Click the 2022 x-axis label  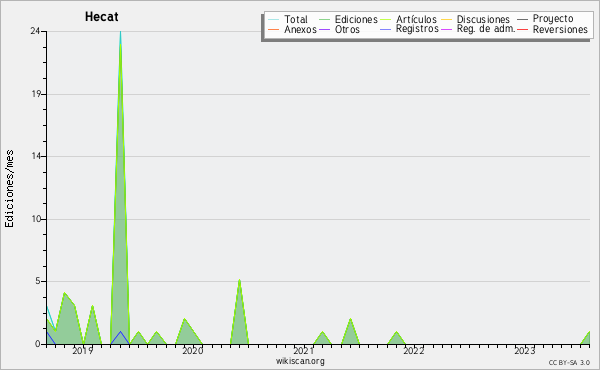(414, 350)
